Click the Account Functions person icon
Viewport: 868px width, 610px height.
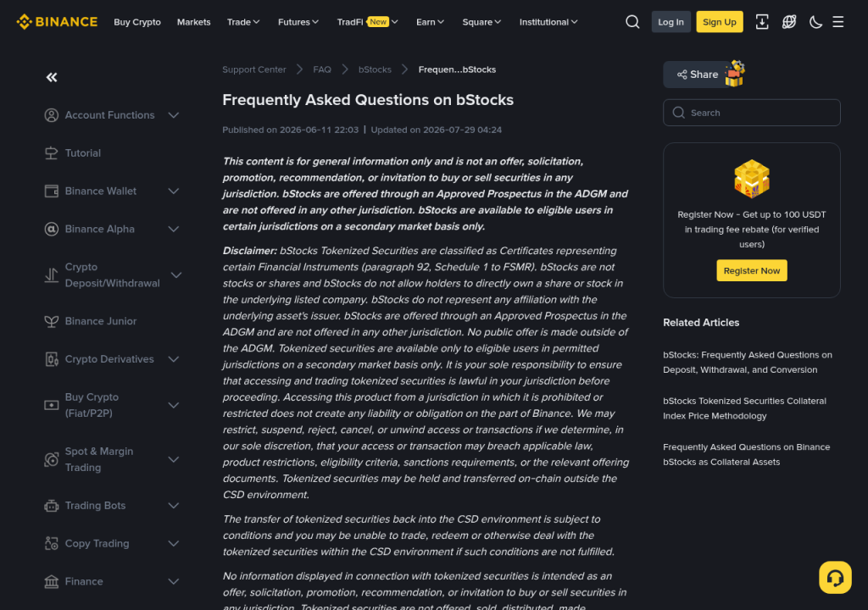tap(52, 115)
